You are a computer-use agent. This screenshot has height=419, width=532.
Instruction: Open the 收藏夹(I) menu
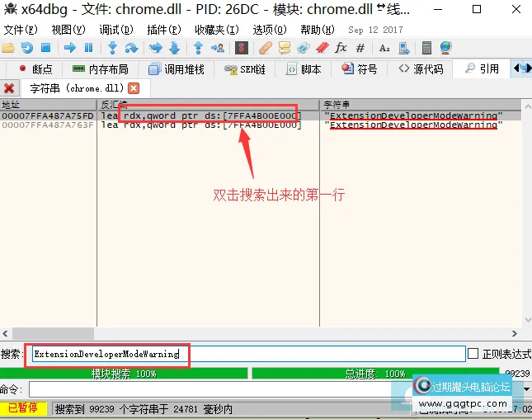click(216, 30)
